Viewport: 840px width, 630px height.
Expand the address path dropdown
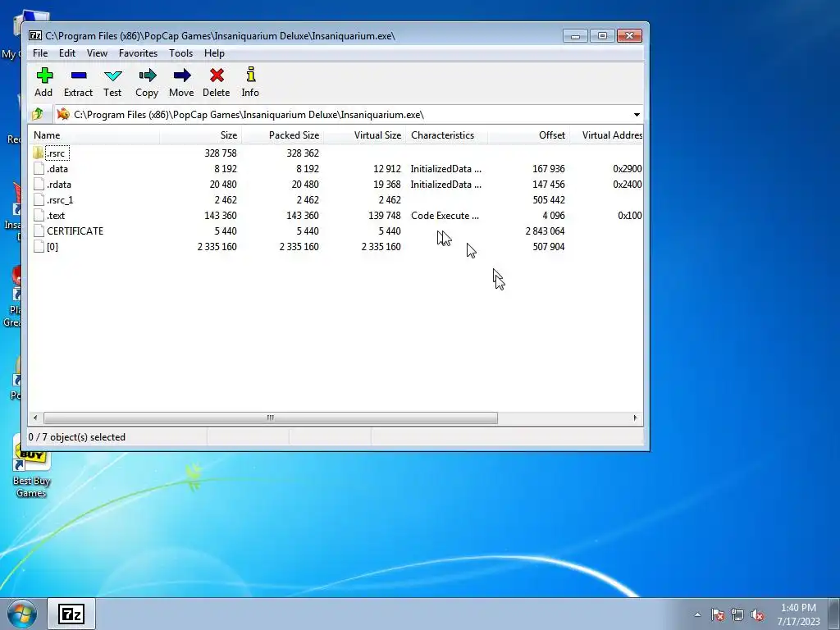click(637, 115)
